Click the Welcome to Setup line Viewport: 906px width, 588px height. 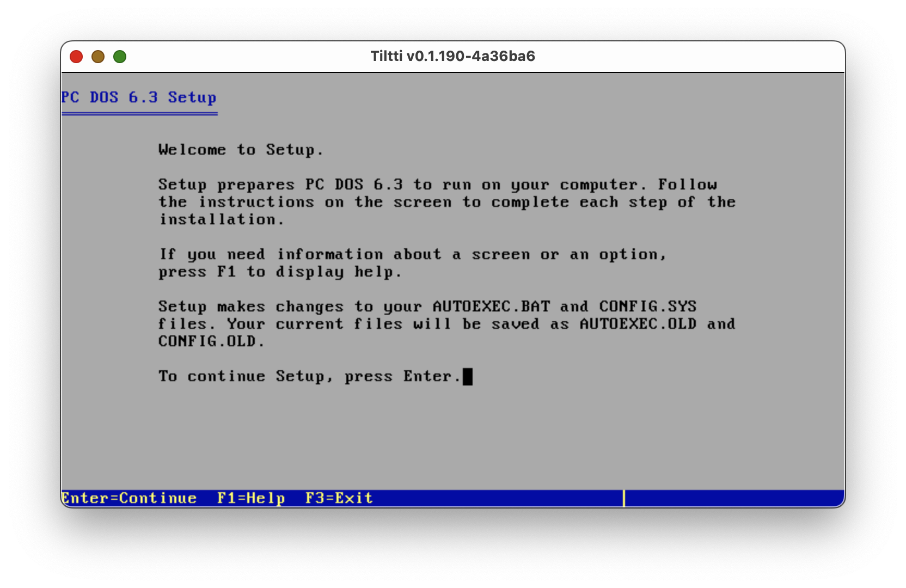click(241, 150)
